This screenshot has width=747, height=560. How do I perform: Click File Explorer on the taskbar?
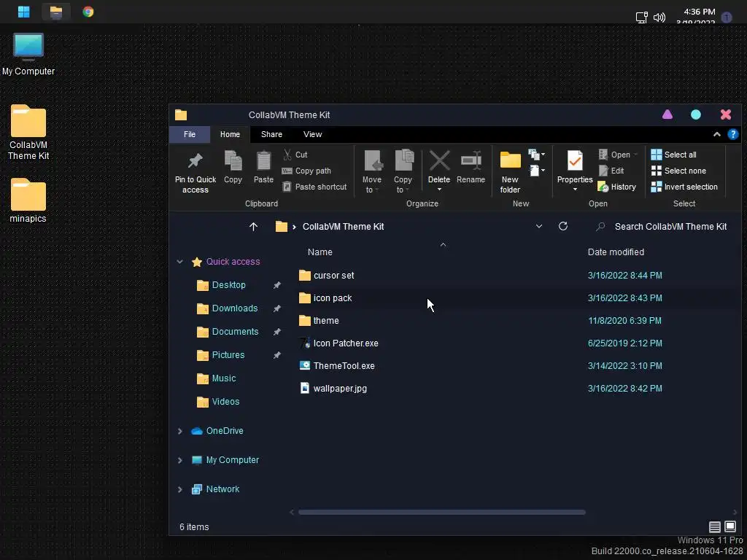[56, 12]
